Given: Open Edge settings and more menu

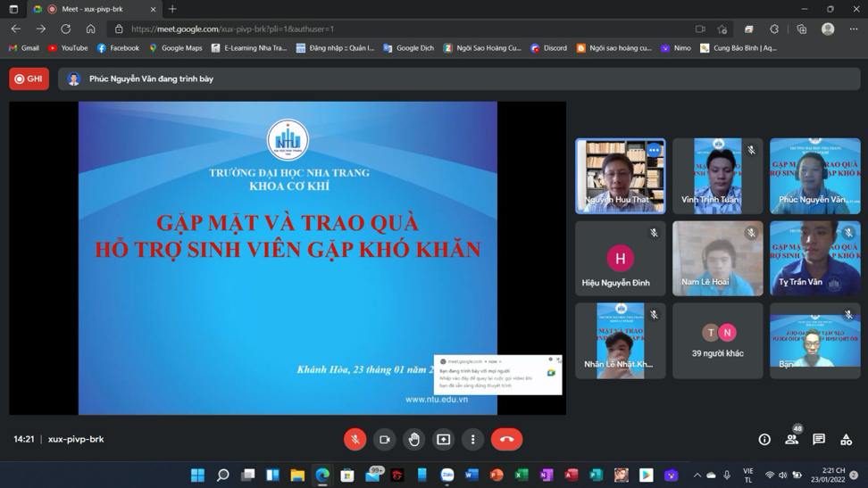Looking at the screenshot, I should click(854, 29).
